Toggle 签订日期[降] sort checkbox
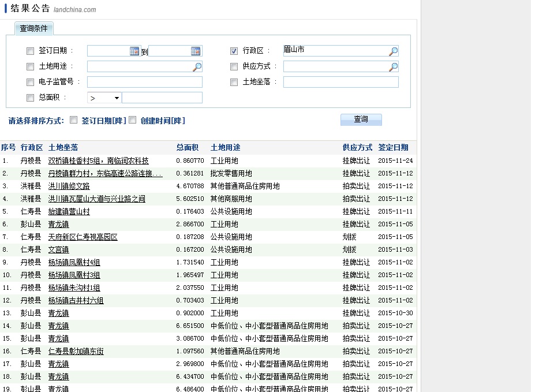554x392 pixels. (73, 120)
